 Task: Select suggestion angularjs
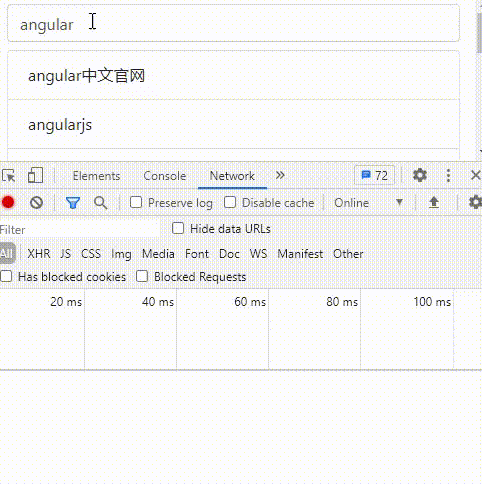tap(233, 125)
